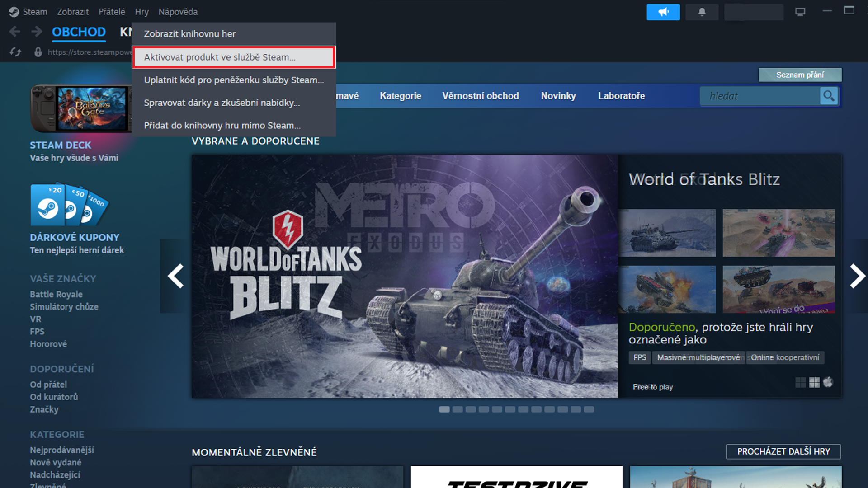The width and height of the screenshot is (868, 488).
Task: Click the padlock icon near the URL
Action: pyautogui.click(x=38, y=52)
